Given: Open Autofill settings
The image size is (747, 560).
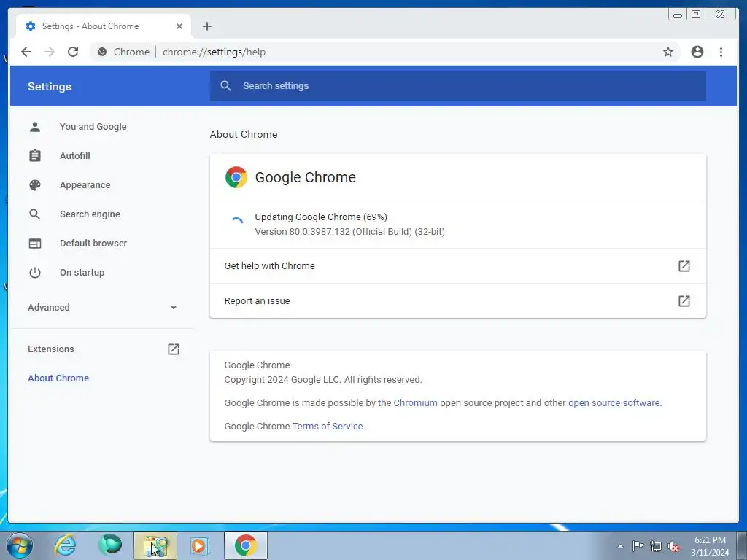Looking at the screenshot, I should tap(75, 156).
